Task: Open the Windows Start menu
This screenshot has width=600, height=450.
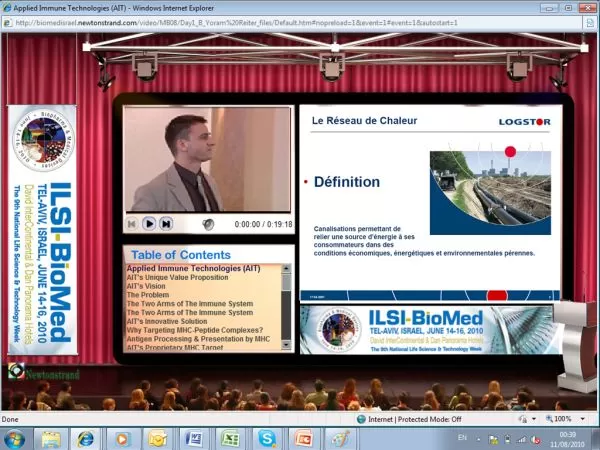Action: tap(14, 439)
